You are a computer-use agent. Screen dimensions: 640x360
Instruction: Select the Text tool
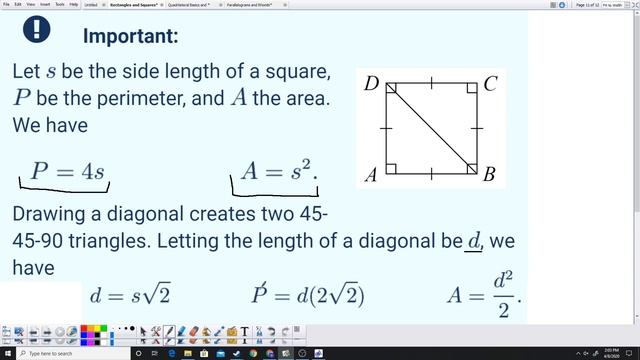244,331
